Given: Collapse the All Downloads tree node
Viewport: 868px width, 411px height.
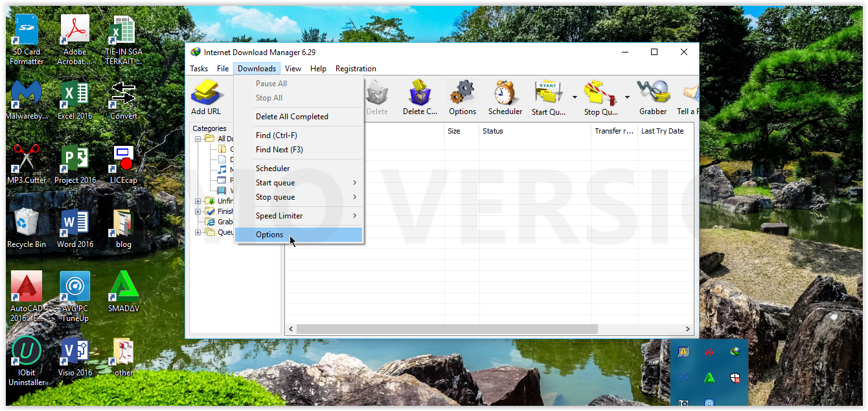Looking at the screenshot, I should pyautogui.click(x=198, y=139).
